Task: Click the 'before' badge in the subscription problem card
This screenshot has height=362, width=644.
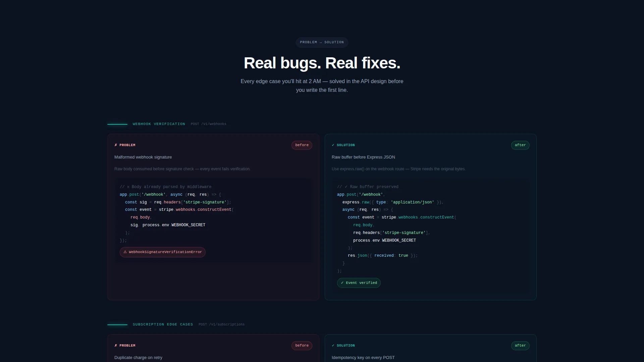Action: click(x=302, y=346)
